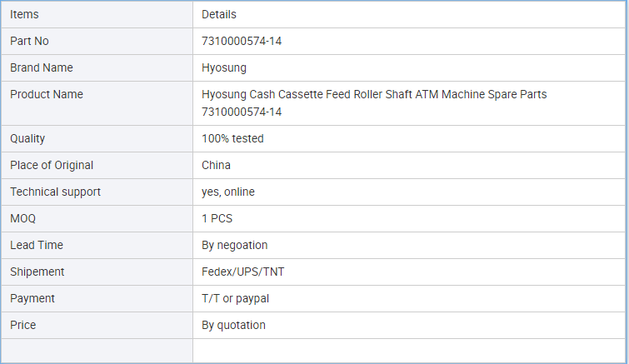Click the Details header cell

pos(409,14)
